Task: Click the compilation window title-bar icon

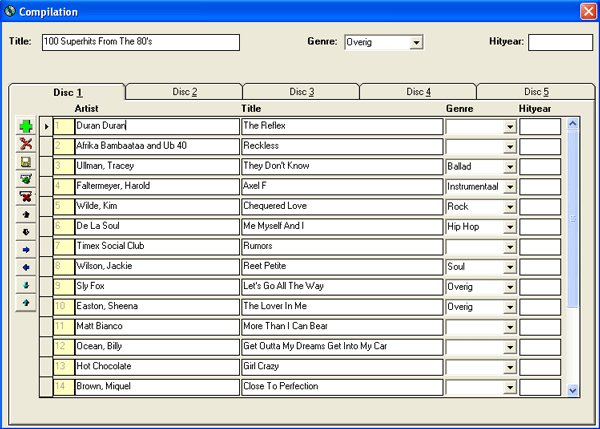Action: tap(10, 11)
